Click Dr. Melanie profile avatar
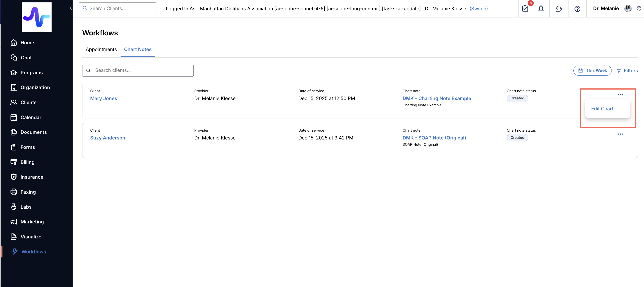644x287 pixels. tap(627, 9)
